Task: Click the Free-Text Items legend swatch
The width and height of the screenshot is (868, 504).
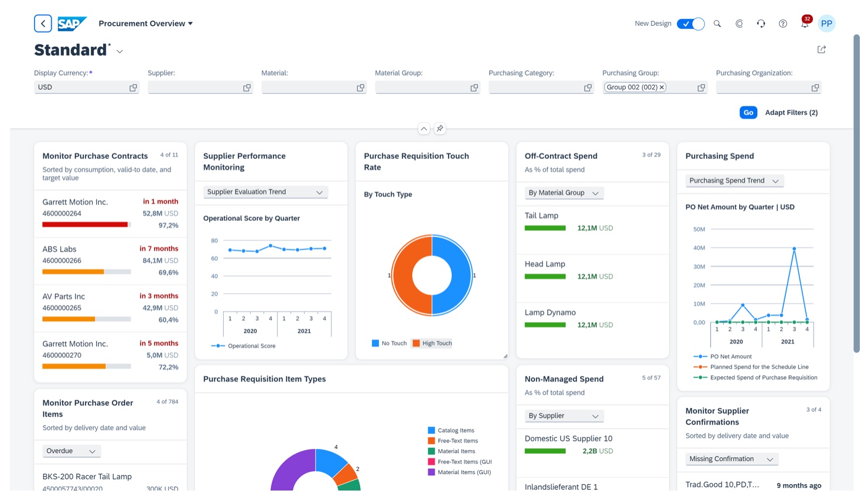Action: pos(431,441)
